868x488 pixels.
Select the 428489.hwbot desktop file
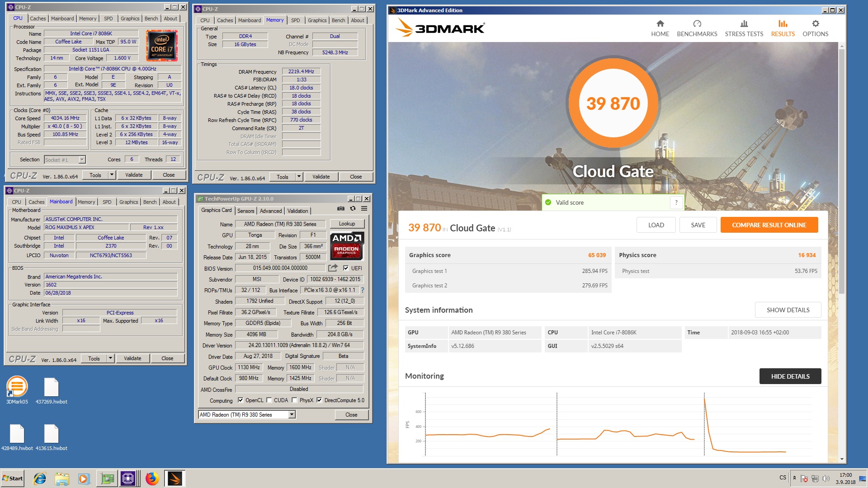tap(17, 437)
